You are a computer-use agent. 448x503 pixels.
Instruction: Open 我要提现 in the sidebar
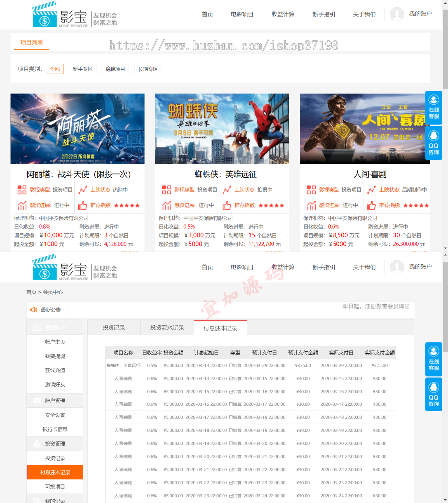click(x=55, y=356)
